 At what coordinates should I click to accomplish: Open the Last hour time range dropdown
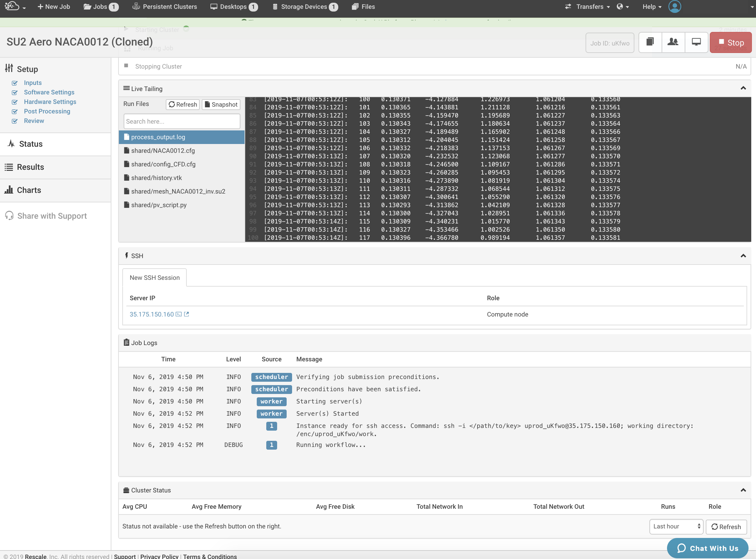[x=676, y=526]
